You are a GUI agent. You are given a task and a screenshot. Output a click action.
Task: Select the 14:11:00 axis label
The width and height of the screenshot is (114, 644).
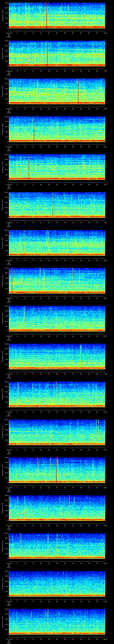tap(9, 412)
